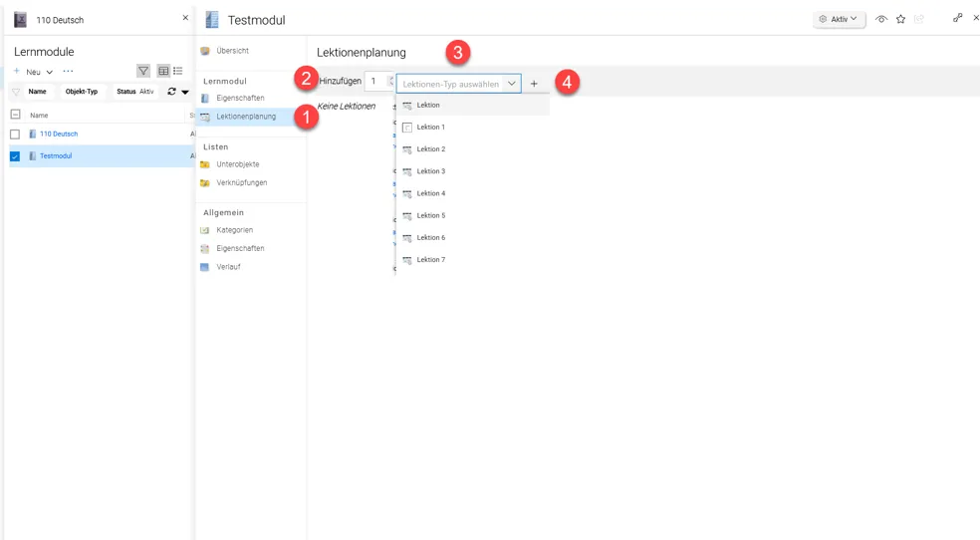Click the icon beside 110 Deutsch row
Viewport: 980px width, 540px height.
33,134
